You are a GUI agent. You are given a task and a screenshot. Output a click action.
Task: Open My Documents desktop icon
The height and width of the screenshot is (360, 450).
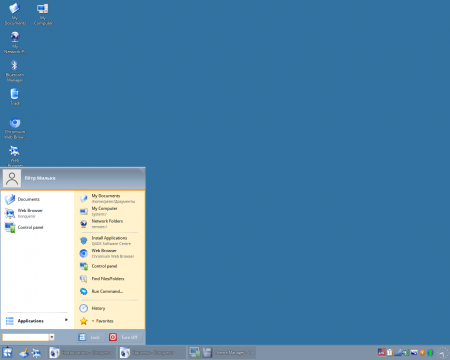click(x=15, y=14)
